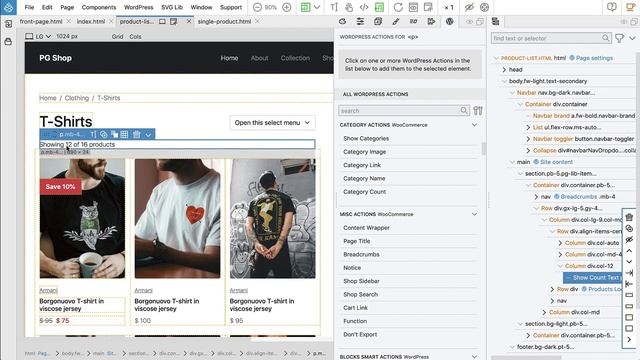Add the Cart Link action
This screenshot has height=360, width=640.
click(x=356, y=308)
